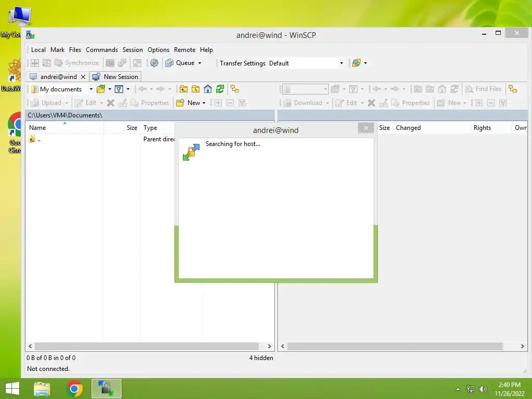The height and width of the screenshot is (399, 532).
Task: Close the andrei@wind session tab
Action: tap(83, 77)
